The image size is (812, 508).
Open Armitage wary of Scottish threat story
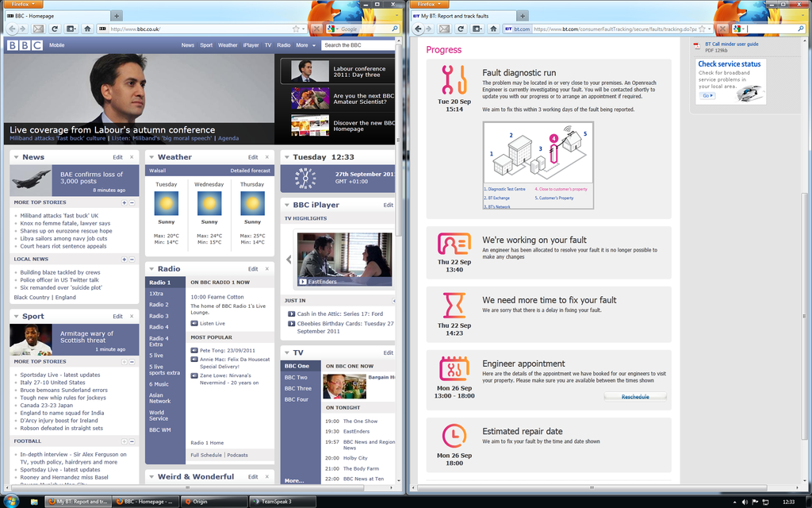pos(86,337)
